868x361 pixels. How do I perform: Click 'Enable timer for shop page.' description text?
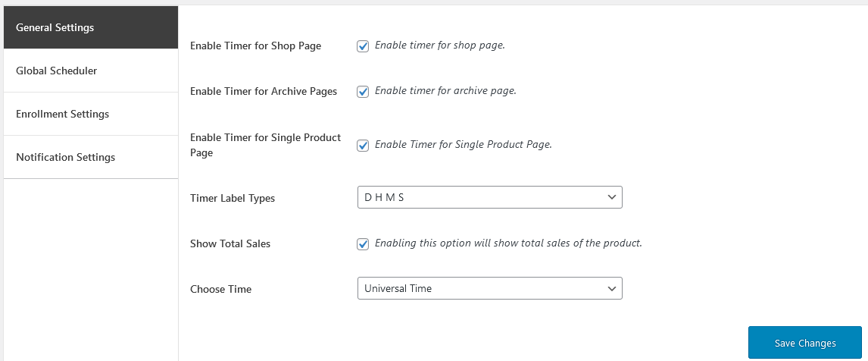pos(440,46)
